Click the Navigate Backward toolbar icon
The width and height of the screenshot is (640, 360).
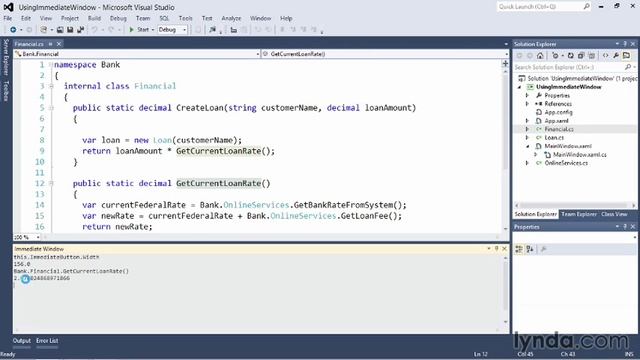point(13,30)
